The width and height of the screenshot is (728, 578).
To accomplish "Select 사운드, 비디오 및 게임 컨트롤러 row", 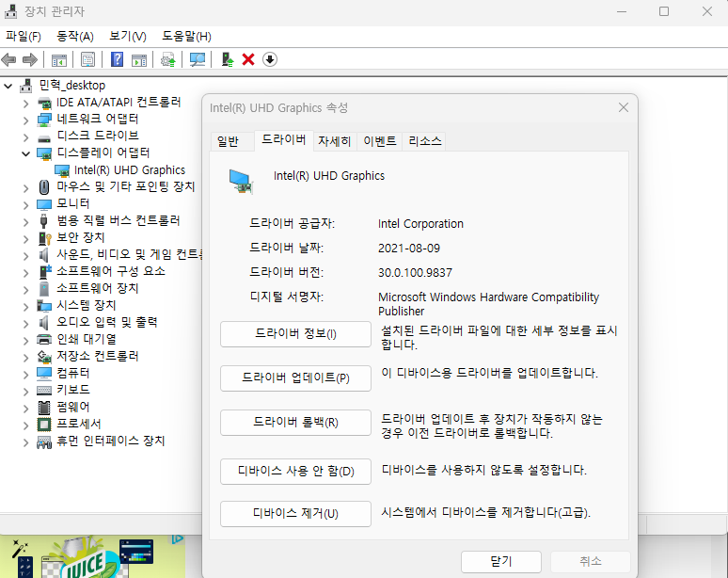I will pyautogui.click(x=131, y=254).
